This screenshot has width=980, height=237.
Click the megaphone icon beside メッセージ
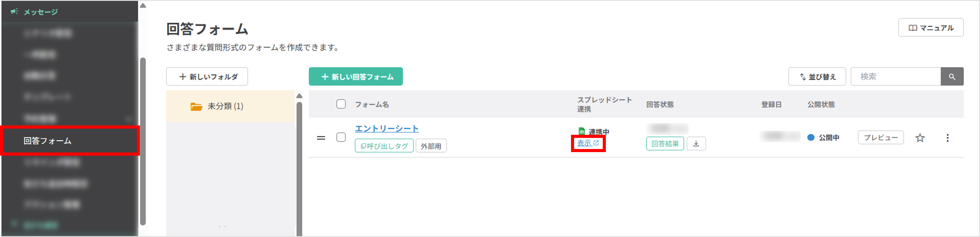click(14, 11)
